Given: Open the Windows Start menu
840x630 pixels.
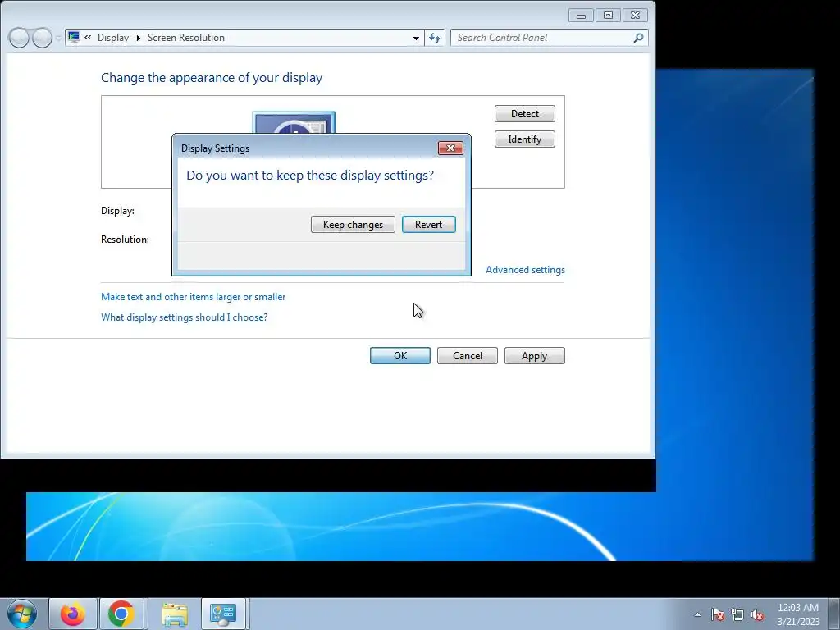Looking at the screenshot, I should click(21, 614).
